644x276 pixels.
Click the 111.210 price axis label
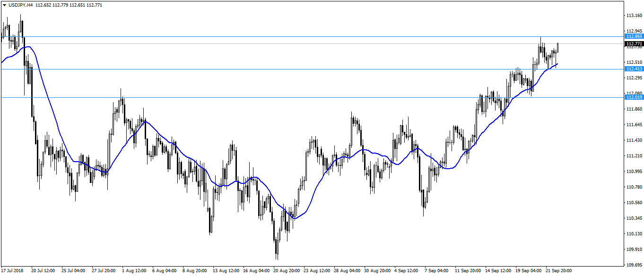click(x=634, y=156)
